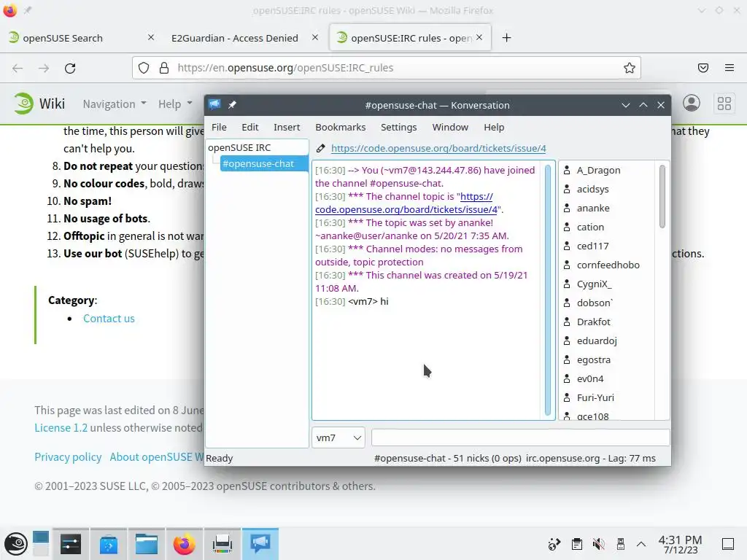
Task: Open the wiki user account icon
Action: (692, 103)
